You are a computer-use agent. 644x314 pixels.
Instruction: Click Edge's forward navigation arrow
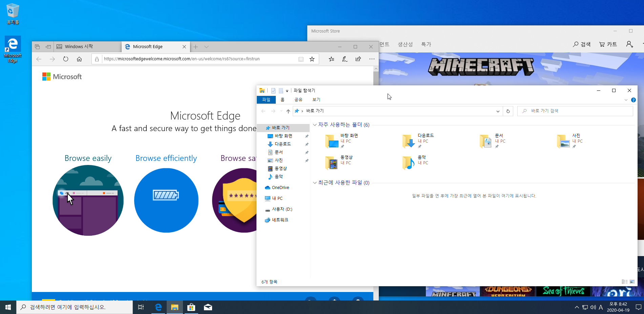(x=52, y=59)
